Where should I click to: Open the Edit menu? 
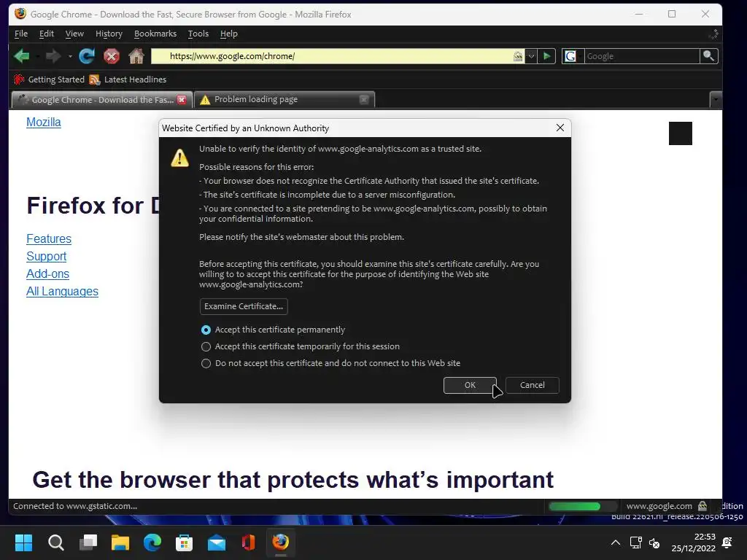46,34
